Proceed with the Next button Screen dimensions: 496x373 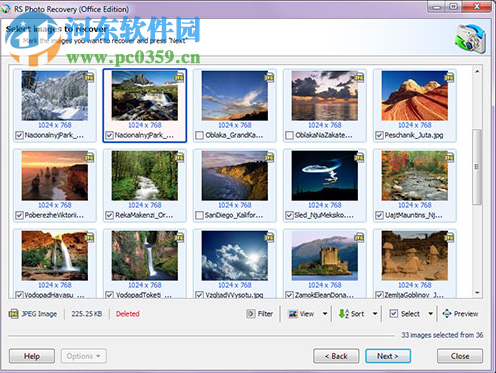pos(388,356)
